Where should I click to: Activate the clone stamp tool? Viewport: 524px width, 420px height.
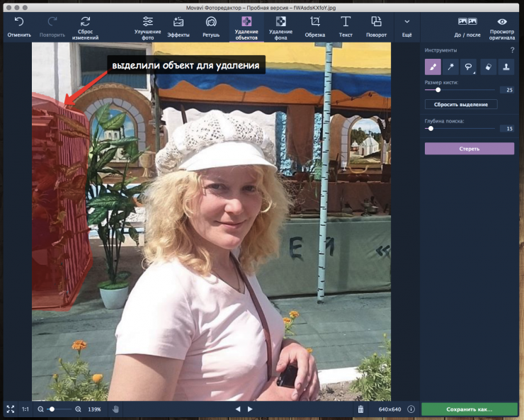pyautogui.click(x=506, y=67)
